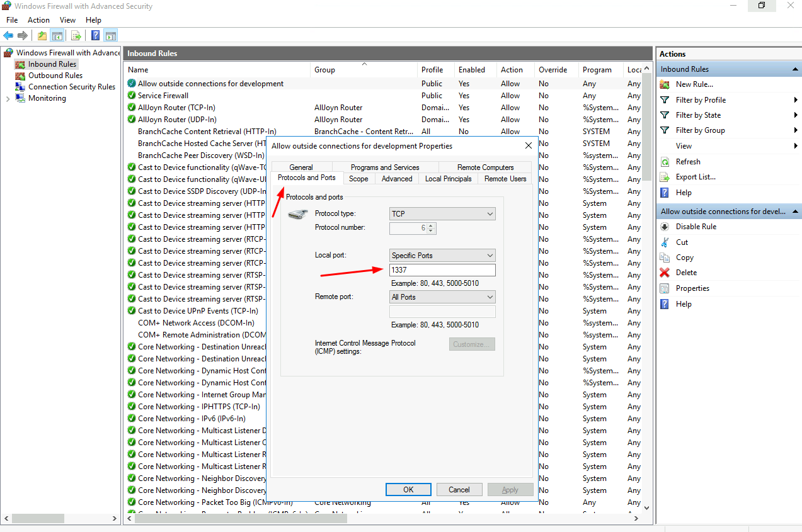Click the red Delete icon in Actions
This screenshot has height=532, width=802.
pyautogui.click(x=665, y=273)
